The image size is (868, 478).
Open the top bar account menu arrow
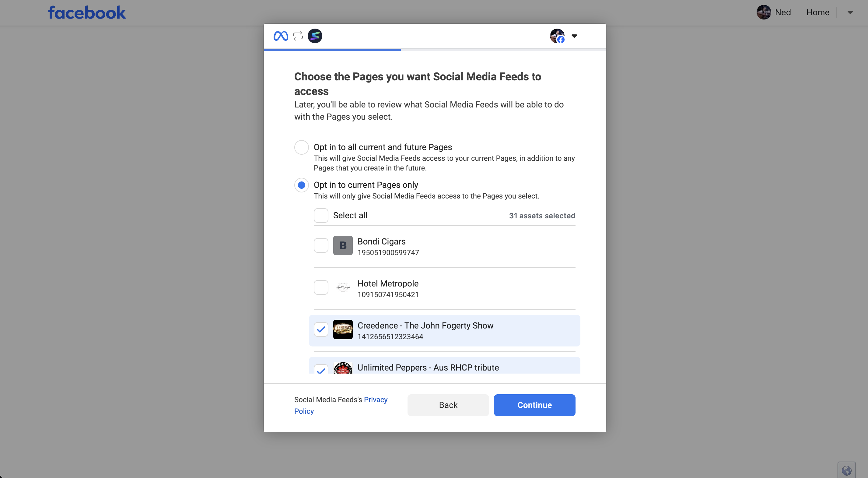coord(850,12)
